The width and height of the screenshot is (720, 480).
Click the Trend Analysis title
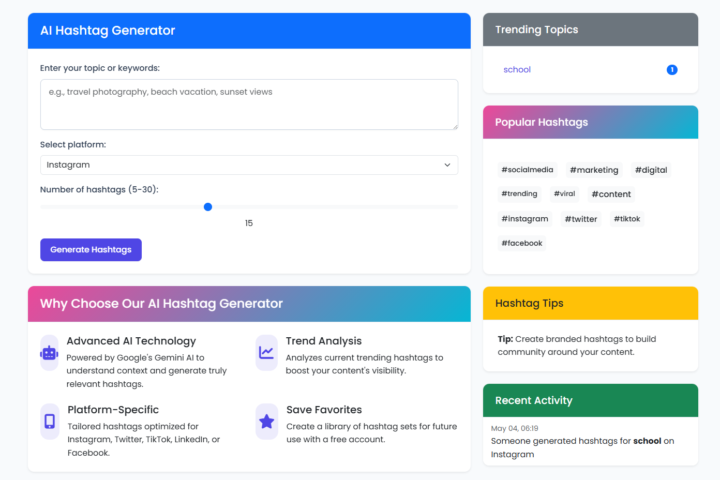pos(324,341)
